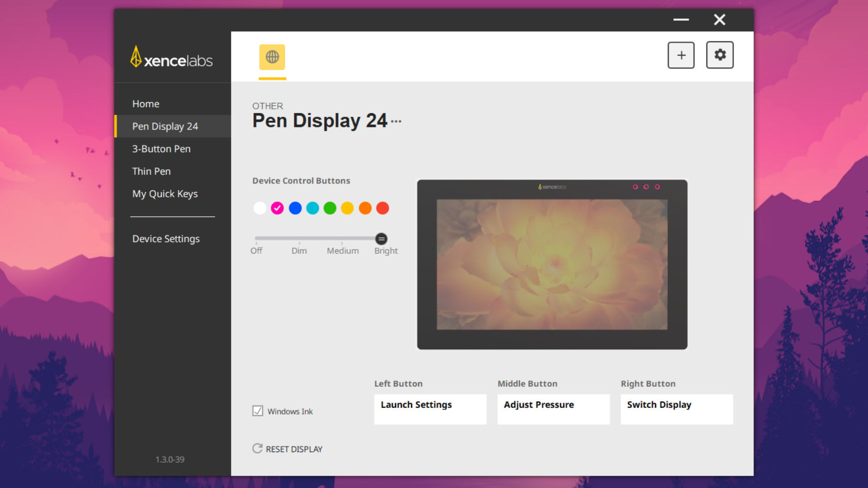Open Middle Button Adjust Pressure assignment

(554, 409)
